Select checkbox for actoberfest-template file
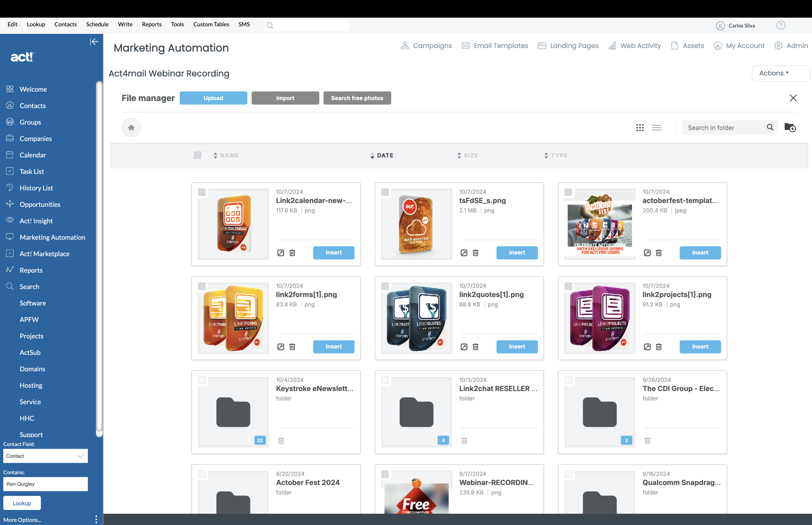This screenshot has height=525, width=812. pos(568,192)
